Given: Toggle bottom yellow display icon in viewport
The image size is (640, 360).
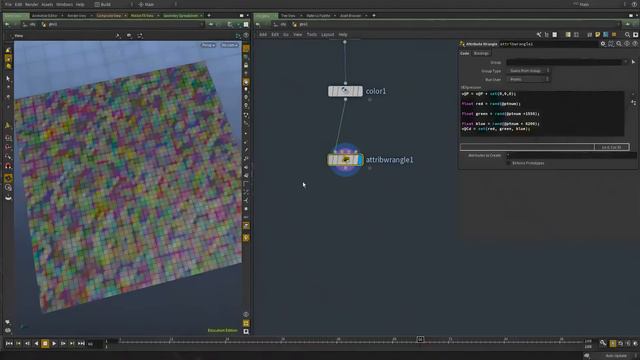Looking at the screenshot, I should point(246,323).
